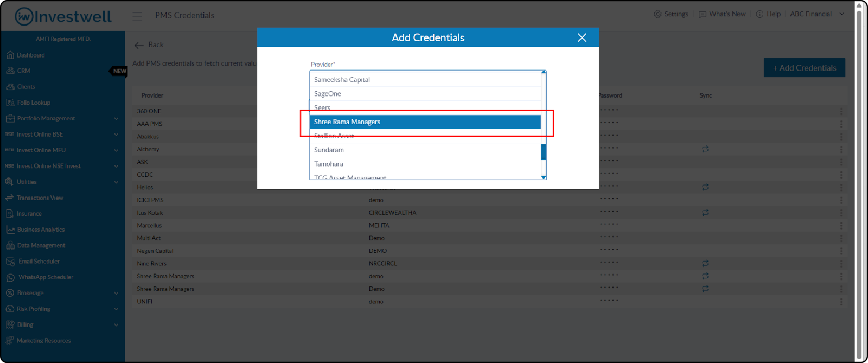Click the Sync column header

(706, 95)
